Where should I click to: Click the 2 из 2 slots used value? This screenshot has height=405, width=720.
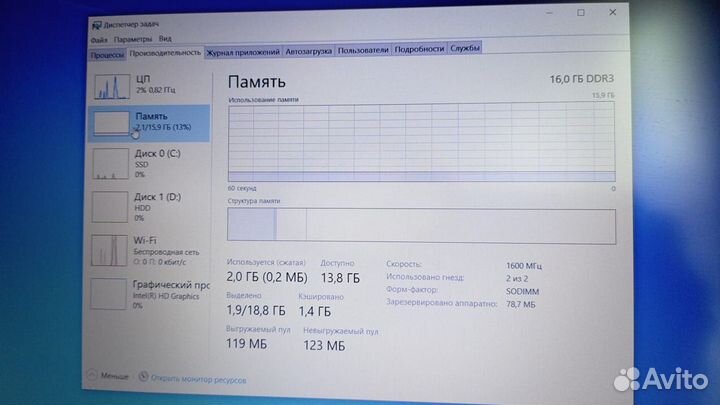click(517, 279)
